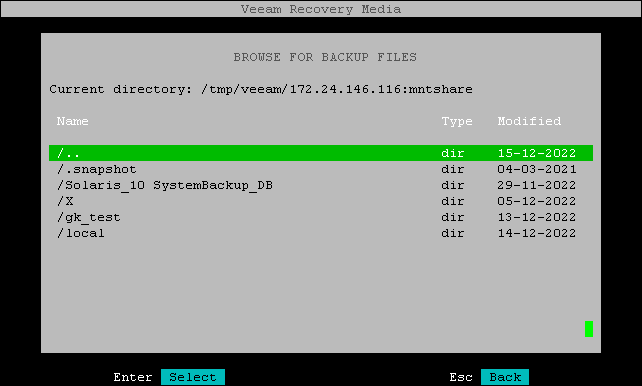Click the dir type of /gk_test row
642x386 pixels.
coord(452,217)
